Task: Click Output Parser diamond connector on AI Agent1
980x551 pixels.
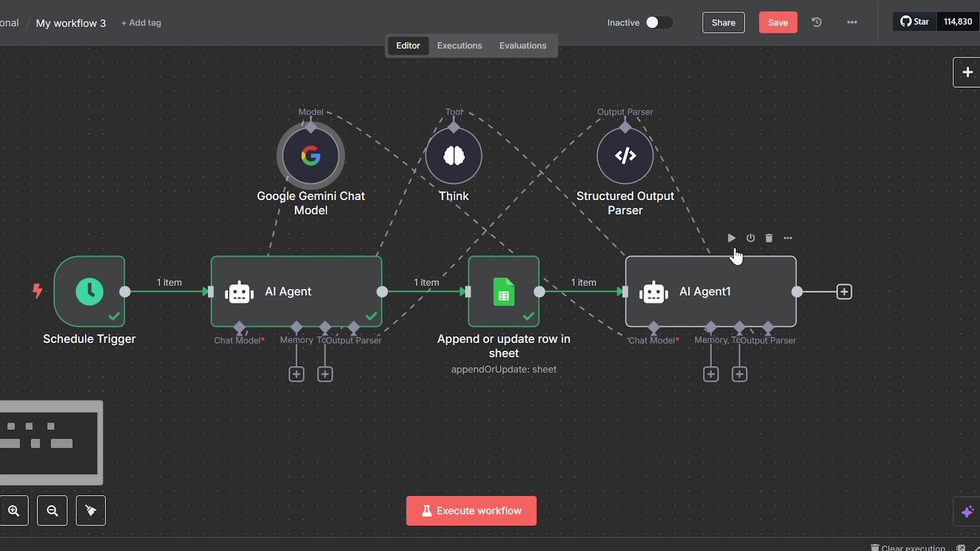Action: click(768, 327)
